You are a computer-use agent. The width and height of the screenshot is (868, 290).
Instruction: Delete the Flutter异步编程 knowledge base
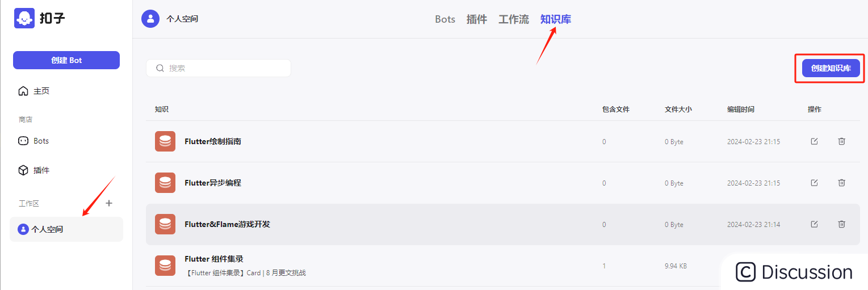click(x=842, y=183)
